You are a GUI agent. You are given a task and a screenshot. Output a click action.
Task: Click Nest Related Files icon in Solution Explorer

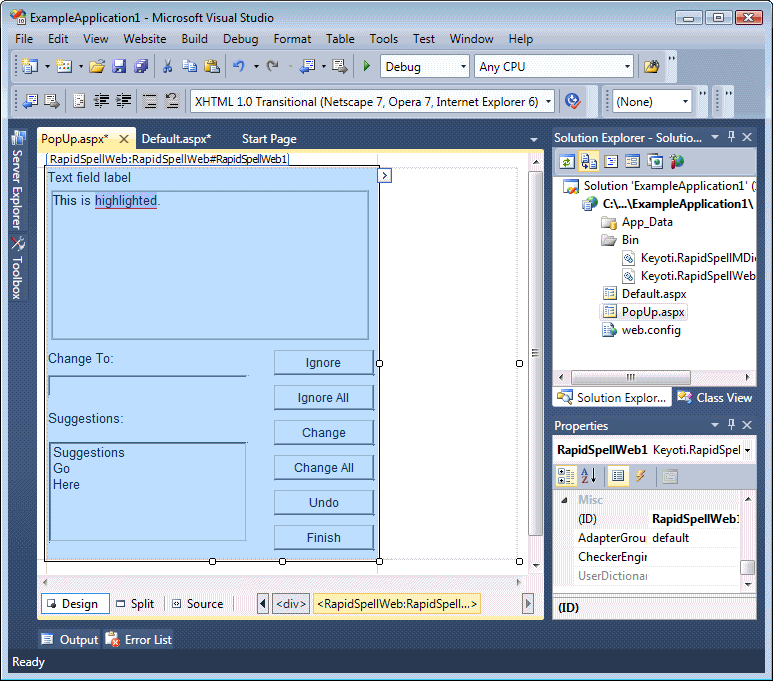click(x=589, y=162)
